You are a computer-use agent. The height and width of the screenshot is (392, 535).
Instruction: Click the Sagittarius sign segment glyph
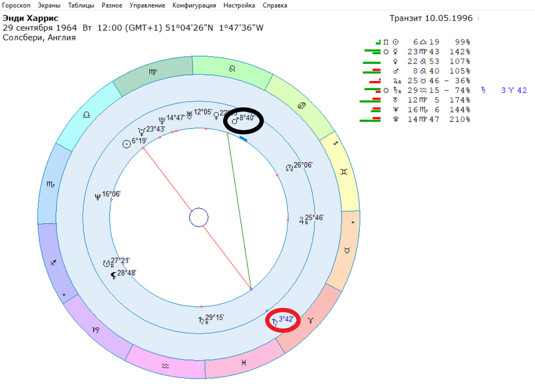53,263
